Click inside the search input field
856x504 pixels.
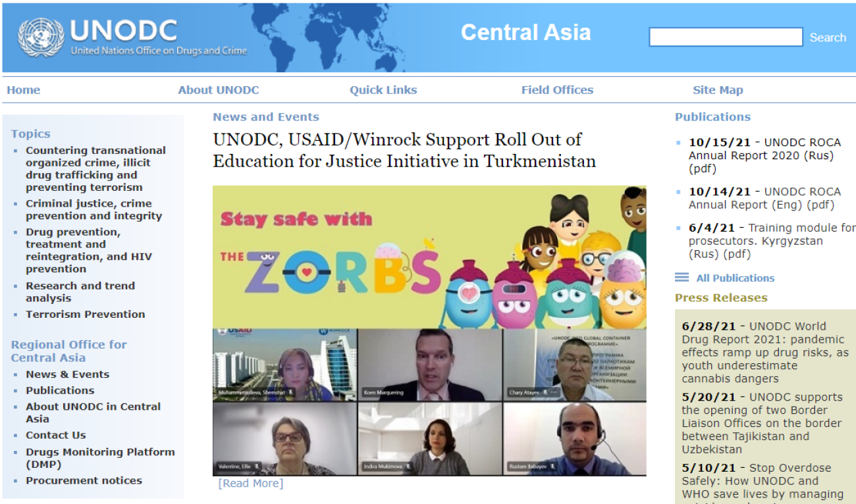pos(726,37)
